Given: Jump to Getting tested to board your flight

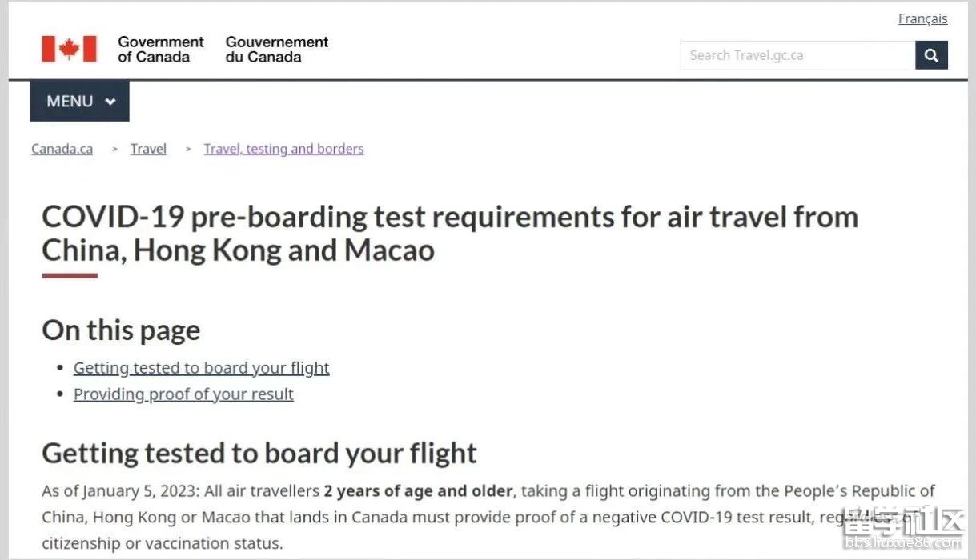Looking at the screenshot, I should (201, 368).
